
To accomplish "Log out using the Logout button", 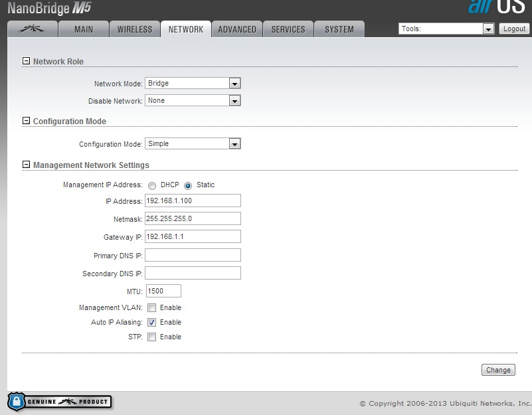I will coord(514,29).
